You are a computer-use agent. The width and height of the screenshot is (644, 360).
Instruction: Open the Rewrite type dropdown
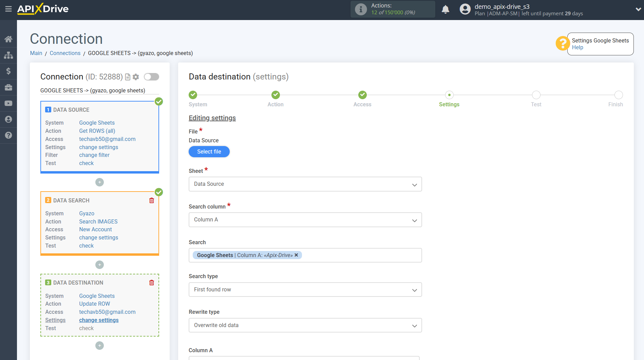tap(305, 325)
